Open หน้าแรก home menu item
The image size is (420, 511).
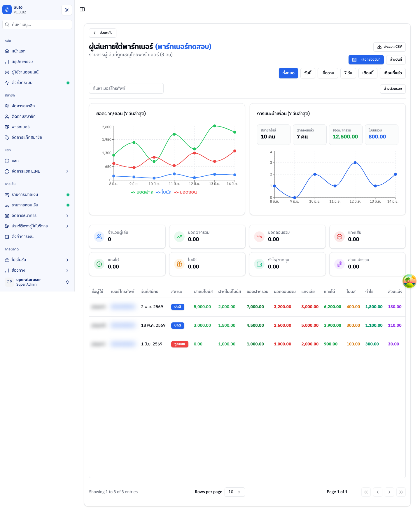pos(37,51)
